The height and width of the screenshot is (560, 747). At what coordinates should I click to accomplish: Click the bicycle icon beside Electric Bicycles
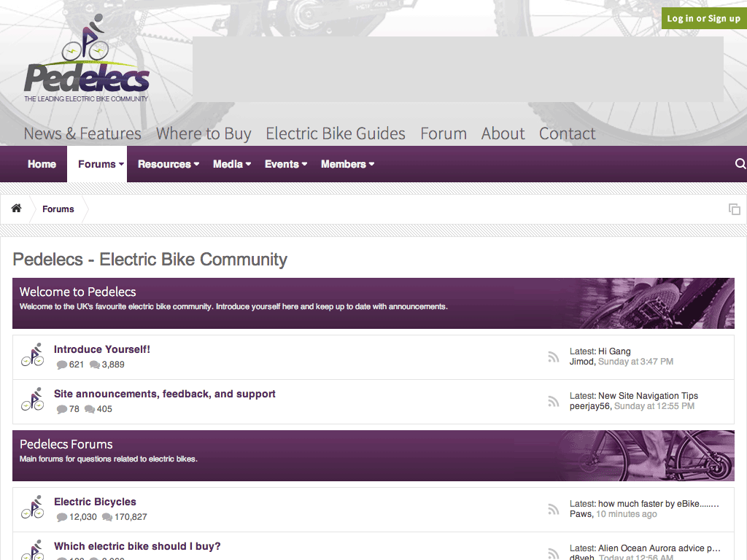coord(32,508)
